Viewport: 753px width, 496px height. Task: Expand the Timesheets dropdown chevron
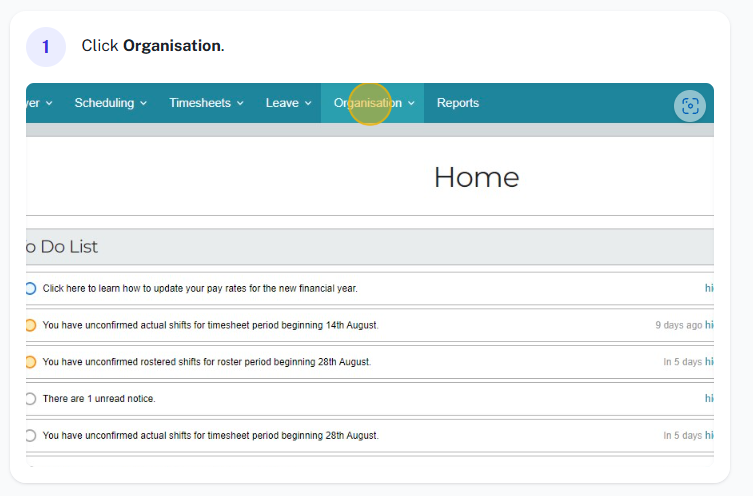[x=240, y=103]
